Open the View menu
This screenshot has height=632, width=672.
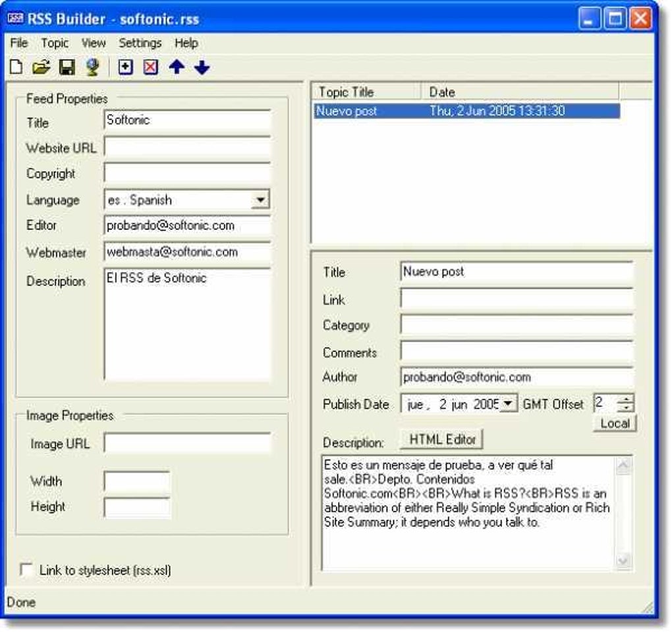tap(94, 43)
